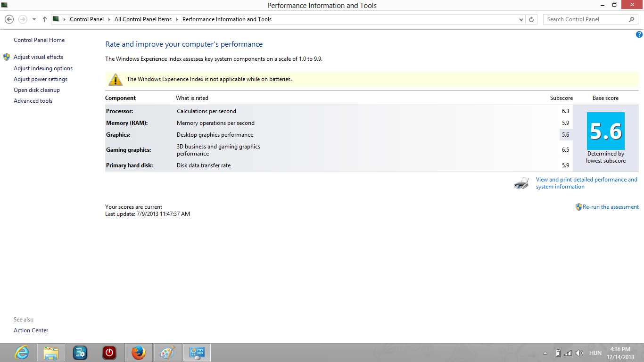This screenshot has width=644, height=362.
Task: Click the red power button taskbar icon
Action: click(109, 353)
